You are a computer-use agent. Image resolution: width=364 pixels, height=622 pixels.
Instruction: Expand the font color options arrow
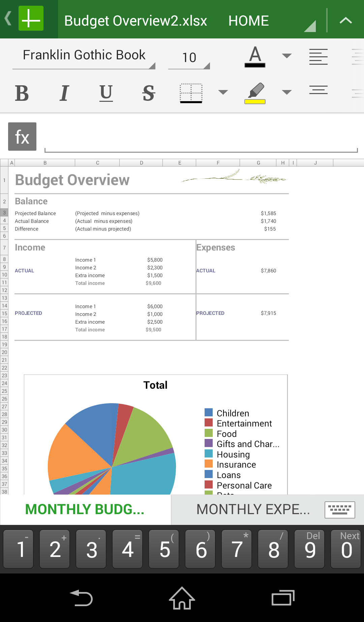pyautogui.click(x=286, y=56)
